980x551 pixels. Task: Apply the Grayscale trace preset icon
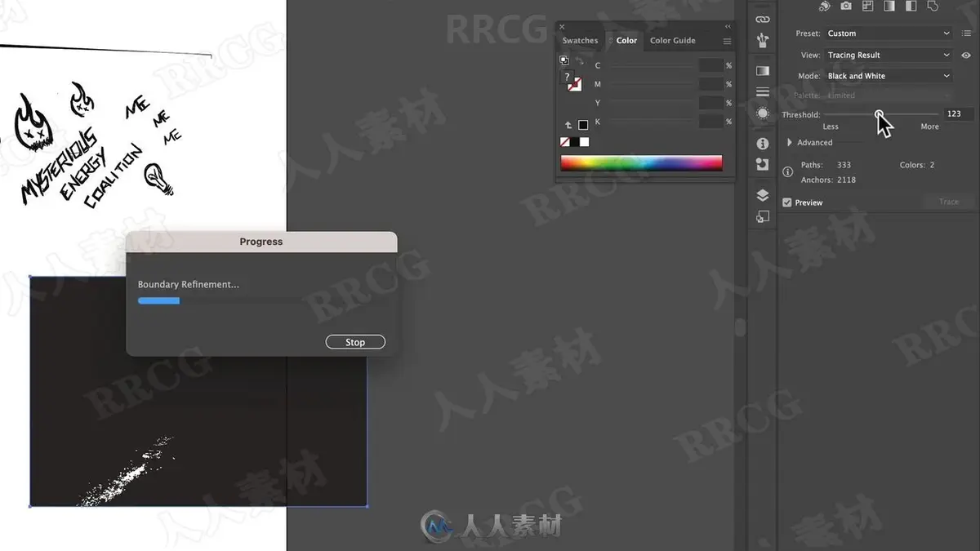(x=889, y=7)
